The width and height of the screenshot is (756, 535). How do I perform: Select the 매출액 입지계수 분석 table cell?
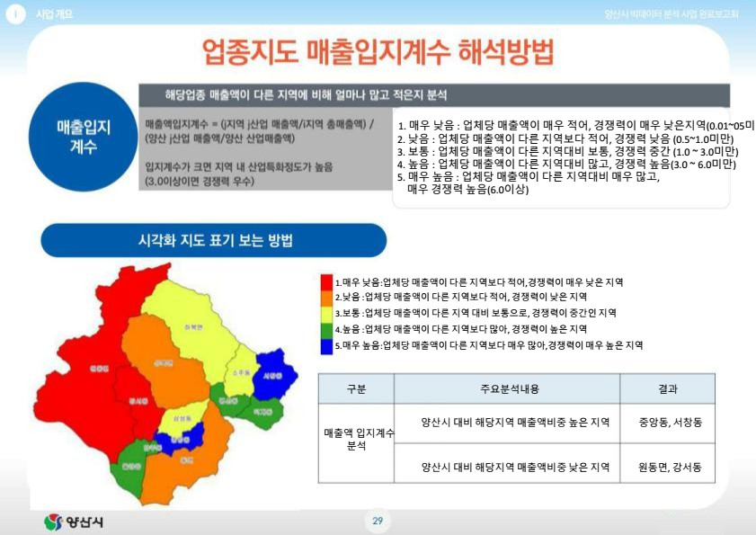tap(356, 443)
